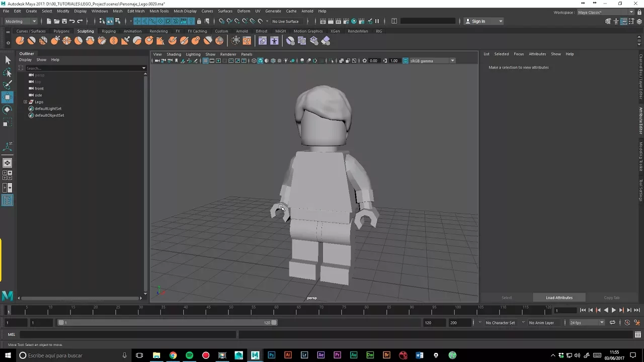Screen dimensions: 644x362
Task: Click the Load Attributes button
Action: click(559, 298)
